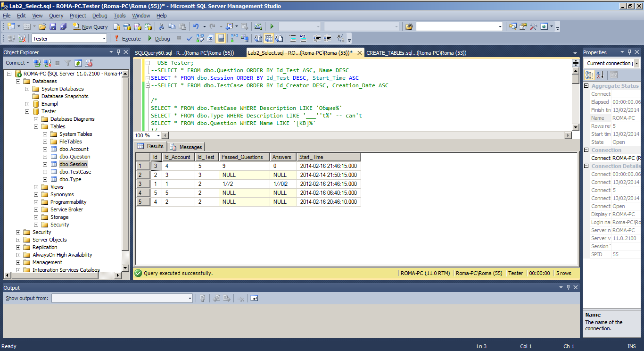Open the Connect button in Object Explorer
This screenshot has width=644, height=351.
(17, 63)
